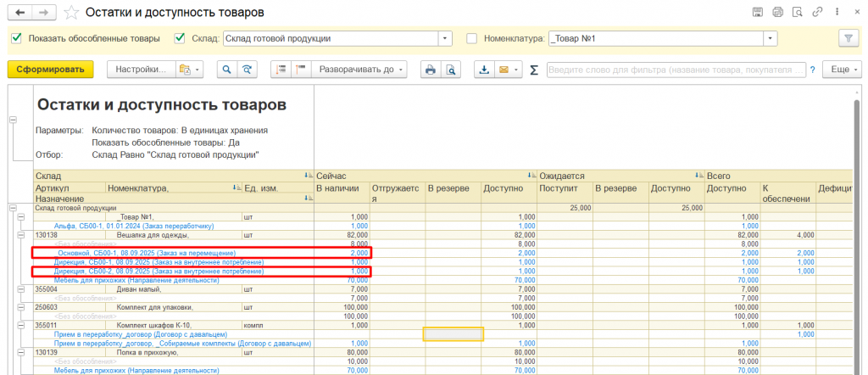Collapse the 'Полка в прихожую' group
Image resolution: width=868 pixels, height=375 pixels.
pos(21,352)
